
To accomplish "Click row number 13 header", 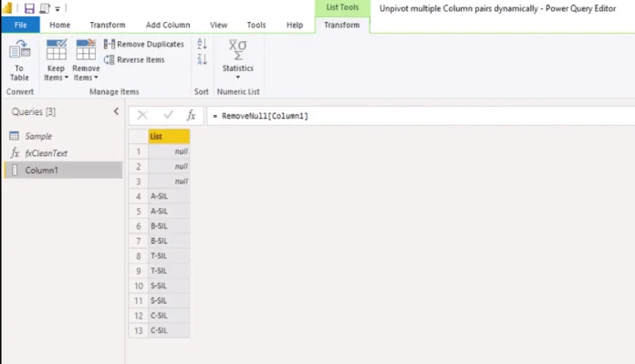I will point(139,330).
